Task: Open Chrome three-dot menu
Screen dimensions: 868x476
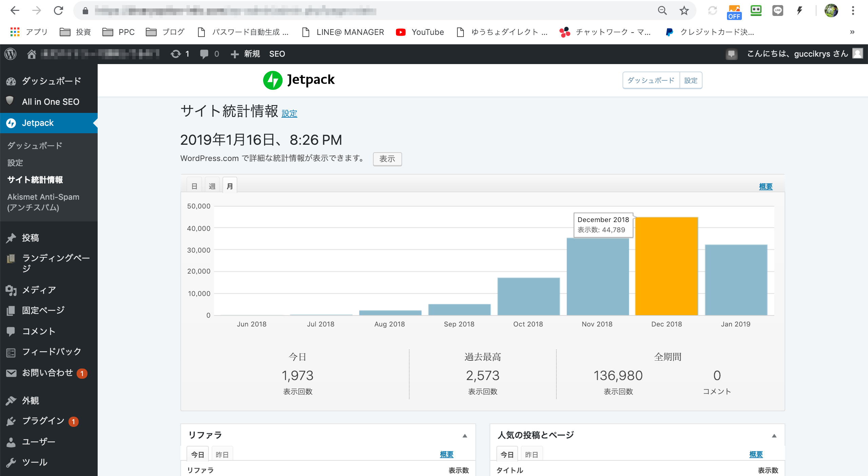Action: point(853,11)
